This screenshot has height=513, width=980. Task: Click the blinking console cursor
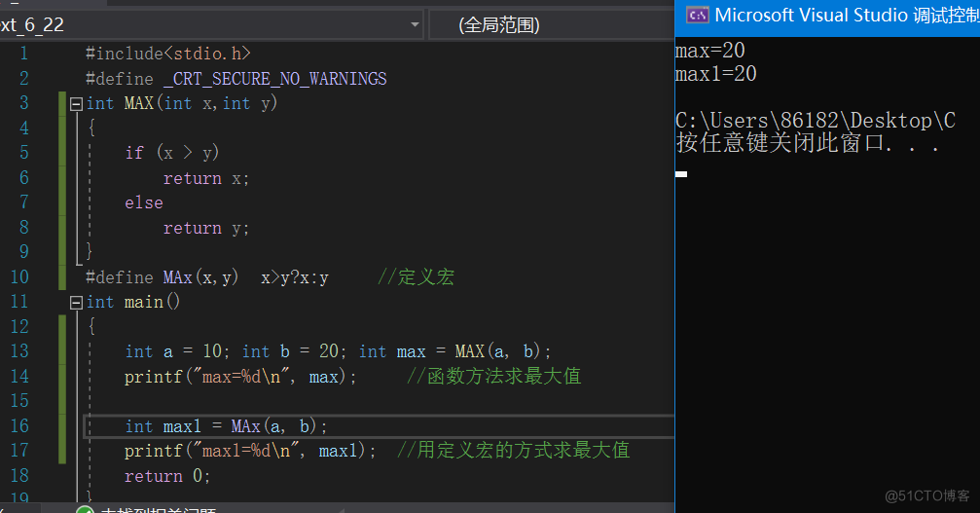tap(681, 174)
